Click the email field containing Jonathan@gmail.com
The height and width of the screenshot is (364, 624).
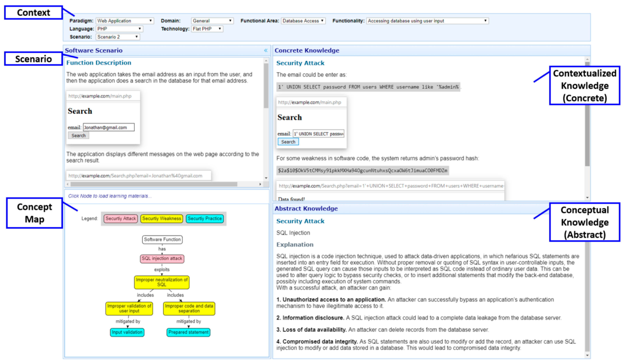[x=108, y=128]
